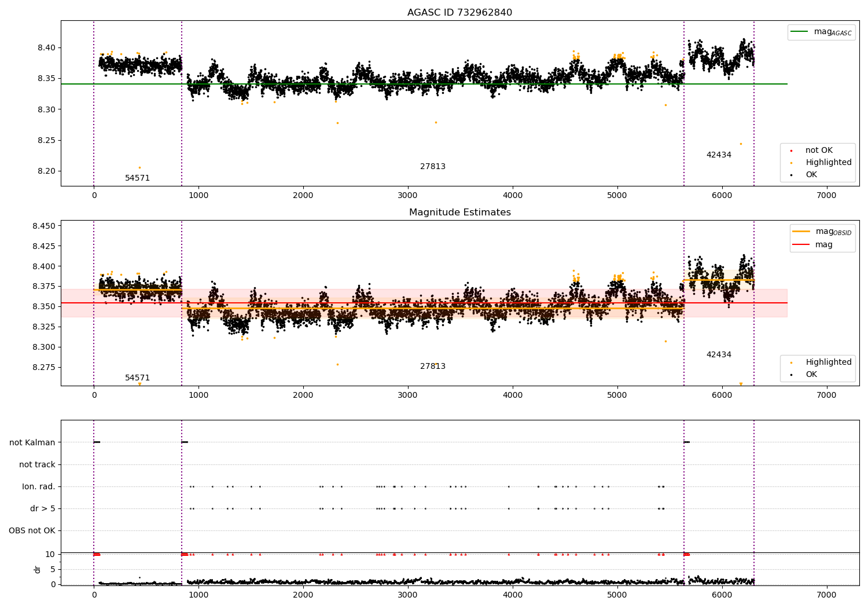The height and width of the screenshot is (608, 868).
Task: Click the 8.325 y-axis tick label
Action: pyautogui.click(x=44, y=327)
